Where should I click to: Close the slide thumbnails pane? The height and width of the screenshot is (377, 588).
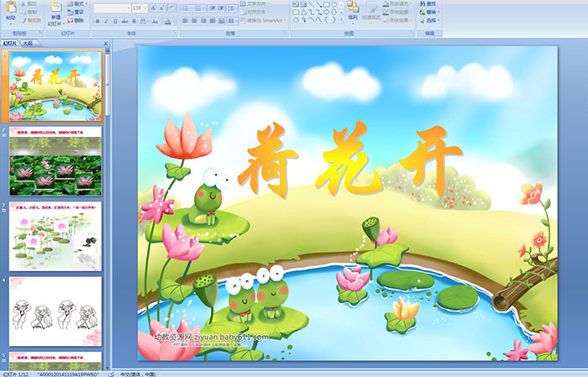pos(106,44)
